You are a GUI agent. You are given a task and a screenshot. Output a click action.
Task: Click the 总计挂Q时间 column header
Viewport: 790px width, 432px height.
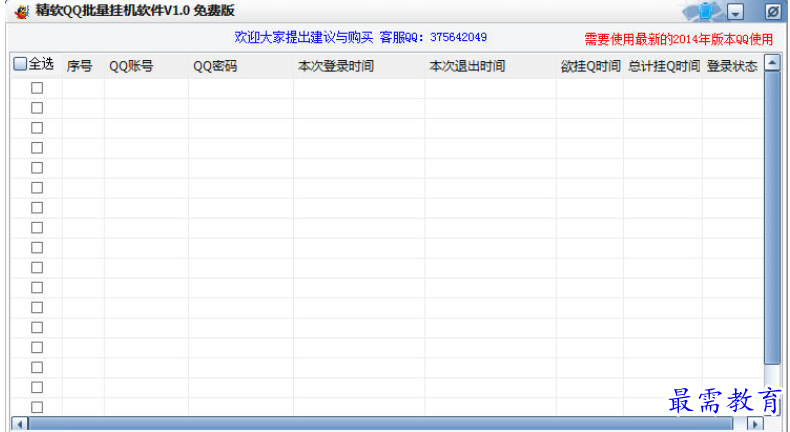(663, 66)
